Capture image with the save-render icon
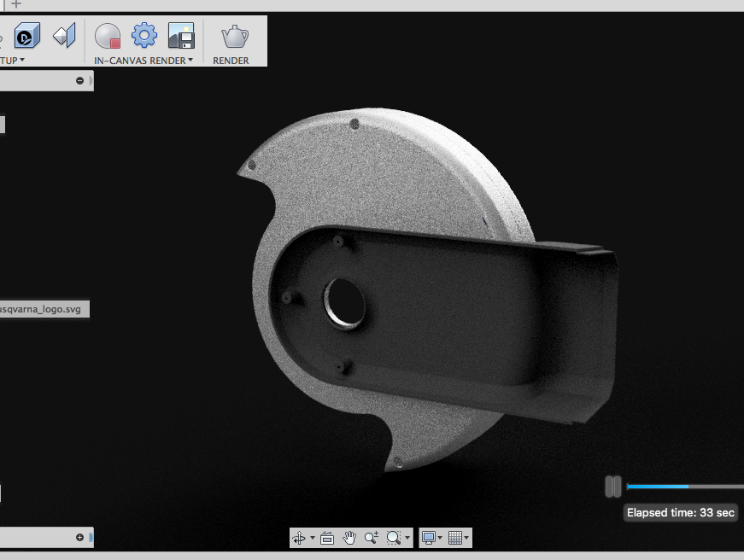Viewport: 744px width, 560px height. point(181,36)
